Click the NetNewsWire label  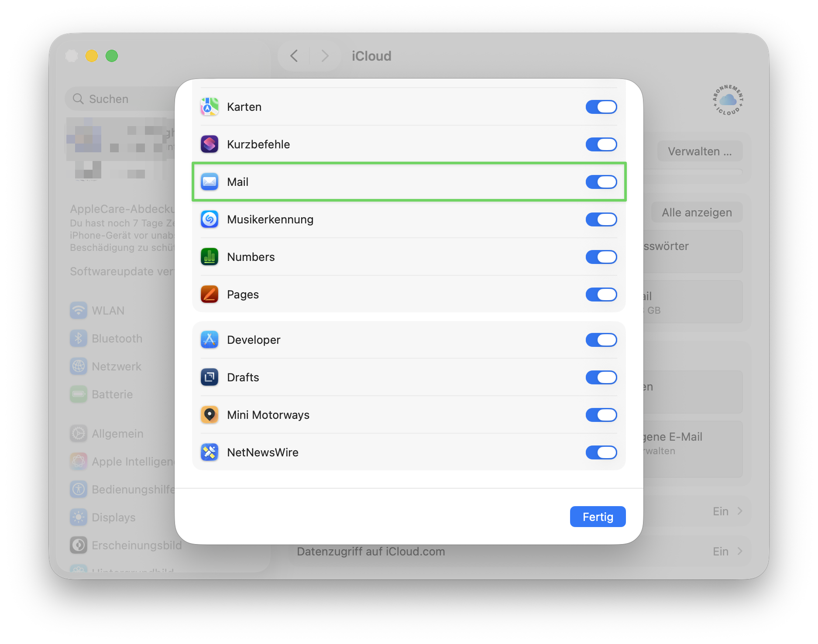pyautogui.click(x=263, y=452)
